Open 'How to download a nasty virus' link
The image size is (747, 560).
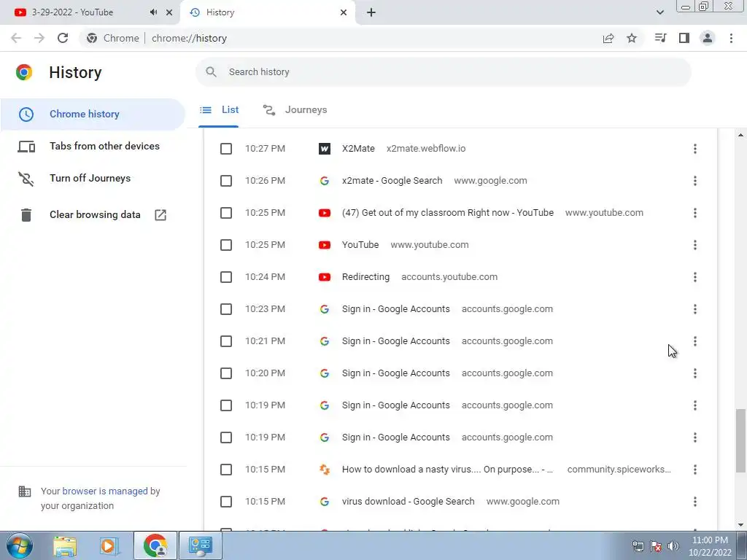pyautogui.click(x=447, y=470)
